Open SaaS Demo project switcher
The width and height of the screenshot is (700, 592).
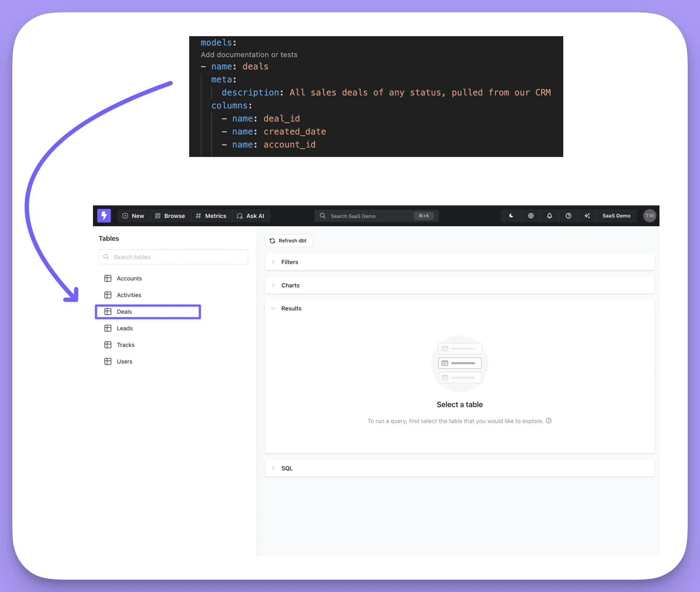(616, 216)
